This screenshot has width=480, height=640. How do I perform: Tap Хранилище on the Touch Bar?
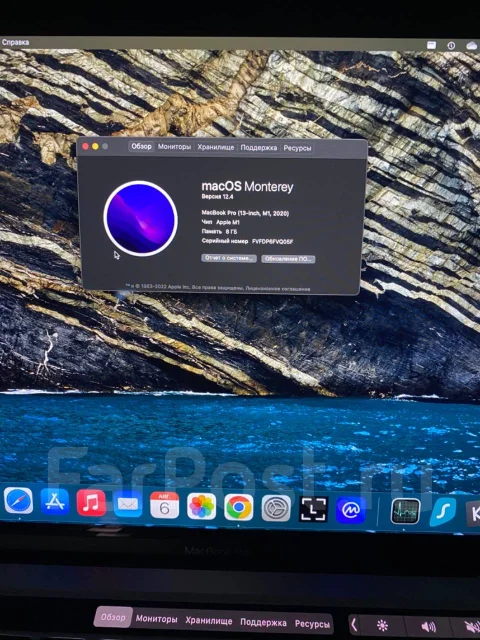[209, 621]
